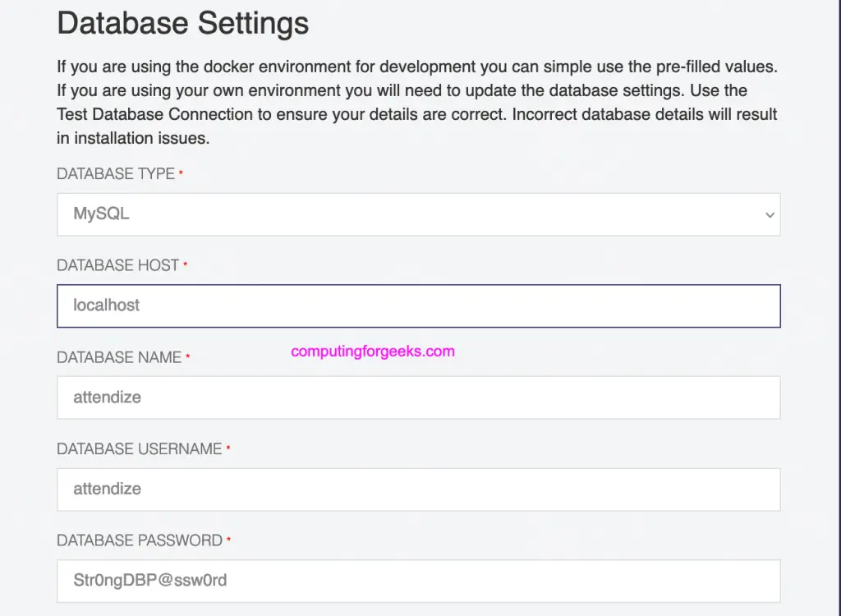
Task: Click the Database Name input field
Action: pos(418,398)
